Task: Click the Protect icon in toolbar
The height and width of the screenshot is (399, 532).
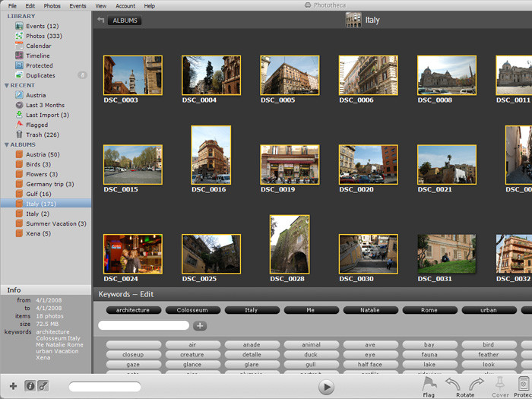Action: (523, 384)
